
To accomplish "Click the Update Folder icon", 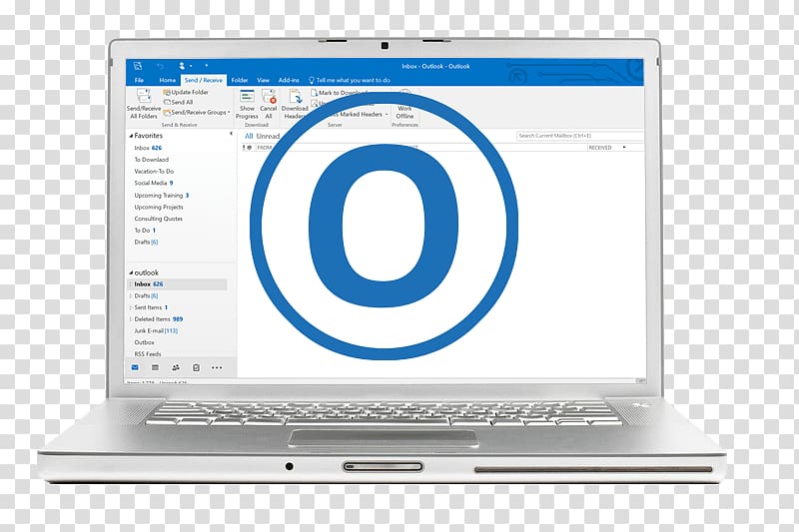I will click(x=166, y=92).
